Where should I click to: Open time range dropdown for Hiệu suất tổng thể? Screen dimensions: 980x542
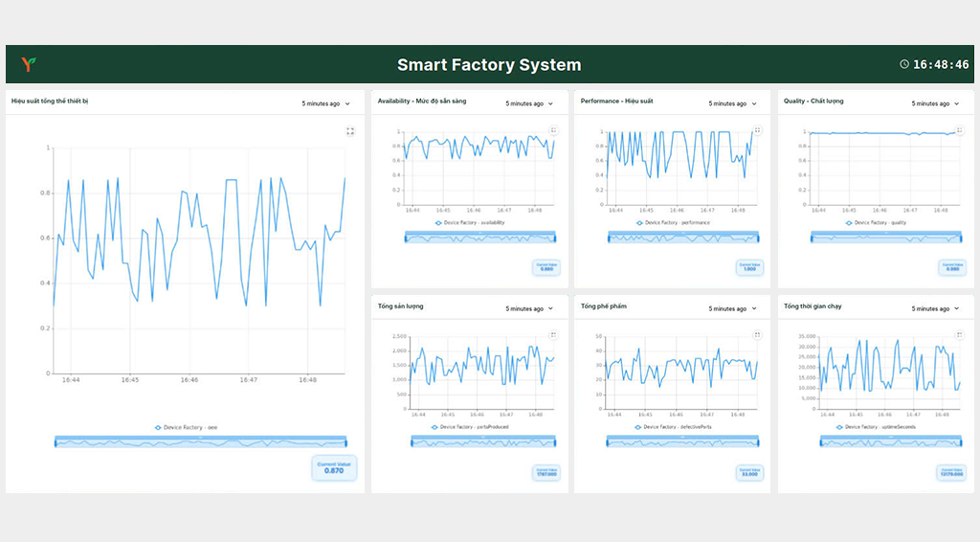(x=326, y=103)
